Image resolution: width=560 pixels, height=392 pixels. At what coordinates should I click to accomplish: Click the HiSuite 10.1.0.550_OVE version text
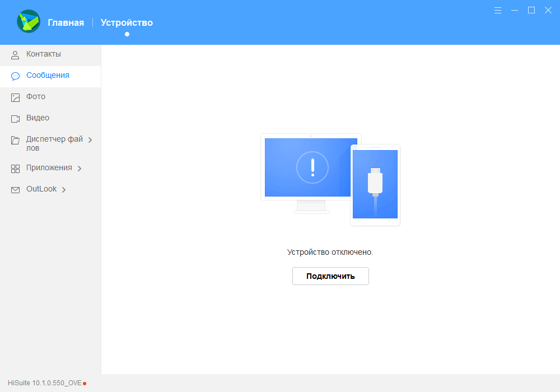tap(45, 382)
